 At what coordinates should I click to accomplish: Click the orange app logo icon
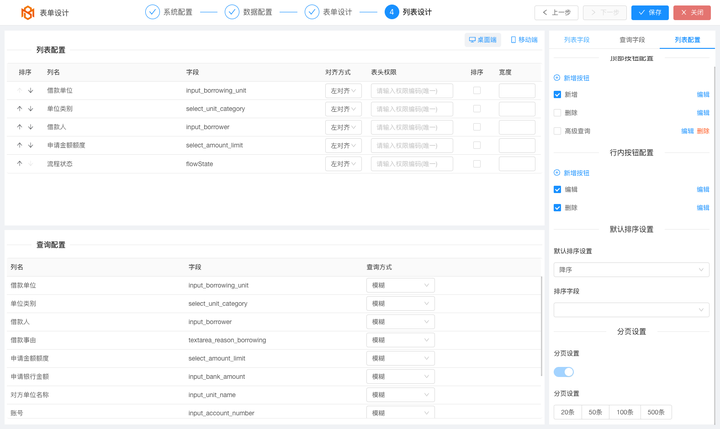click(28, 12)
